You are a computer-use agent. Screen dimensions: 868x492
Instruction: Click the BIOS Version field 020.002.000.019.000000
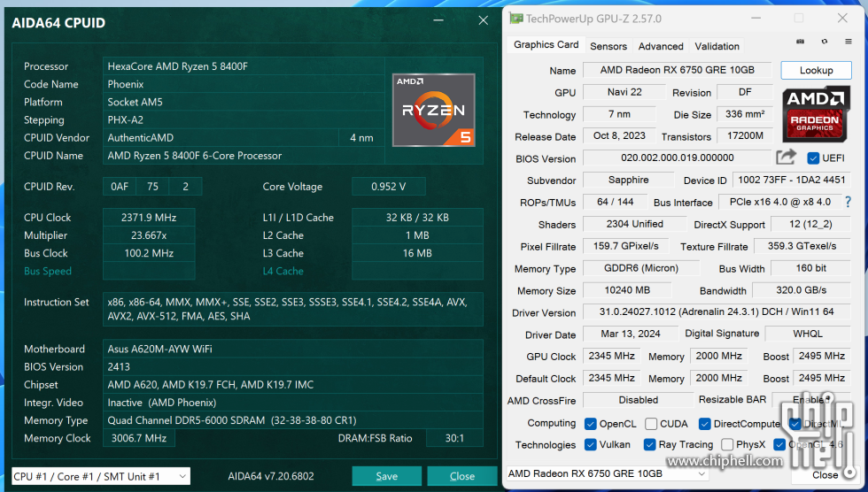pyautogui.click(x=677, y=158)
